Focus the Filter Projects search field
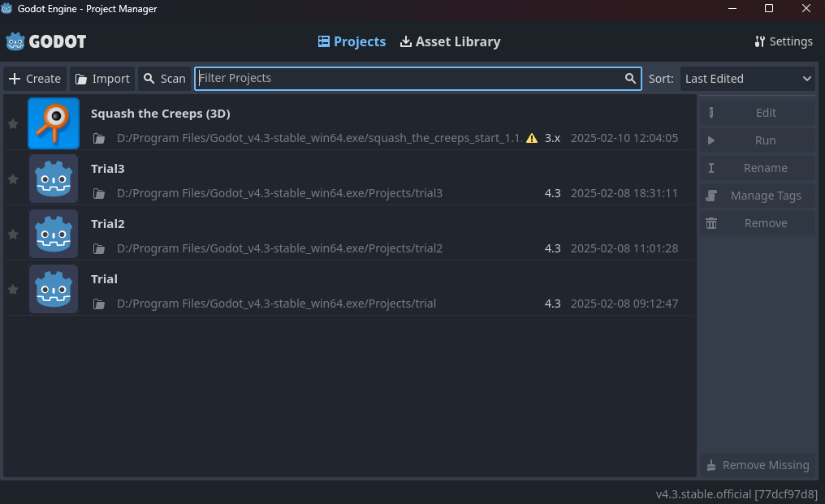The height and width of the screenshot is (504, 825). [417, 79]
